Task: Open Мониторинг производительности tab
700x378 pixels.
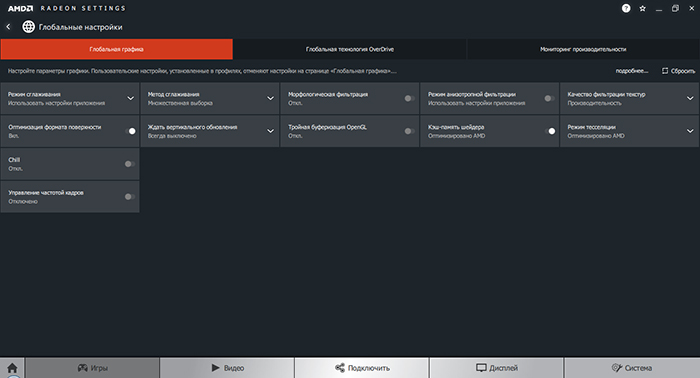Action: (x=583, y=49)
